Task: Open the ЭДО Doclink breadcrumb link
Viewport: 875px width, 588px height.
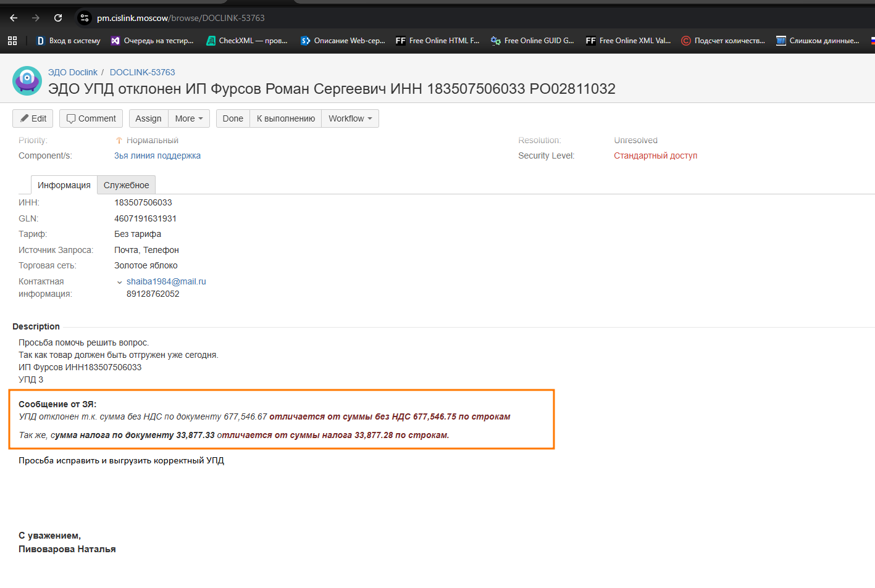Action: pos(73,72)
